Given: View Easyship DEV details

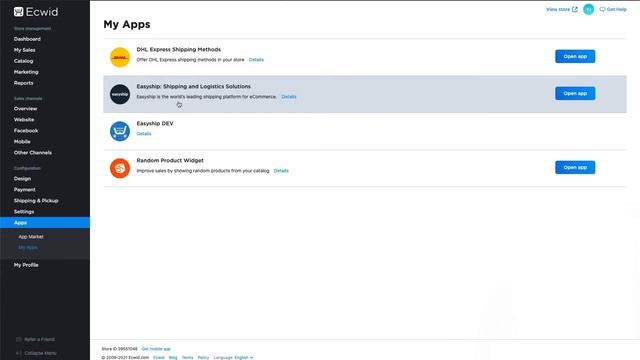Looking at the screenshot, I should click(144, 134).
